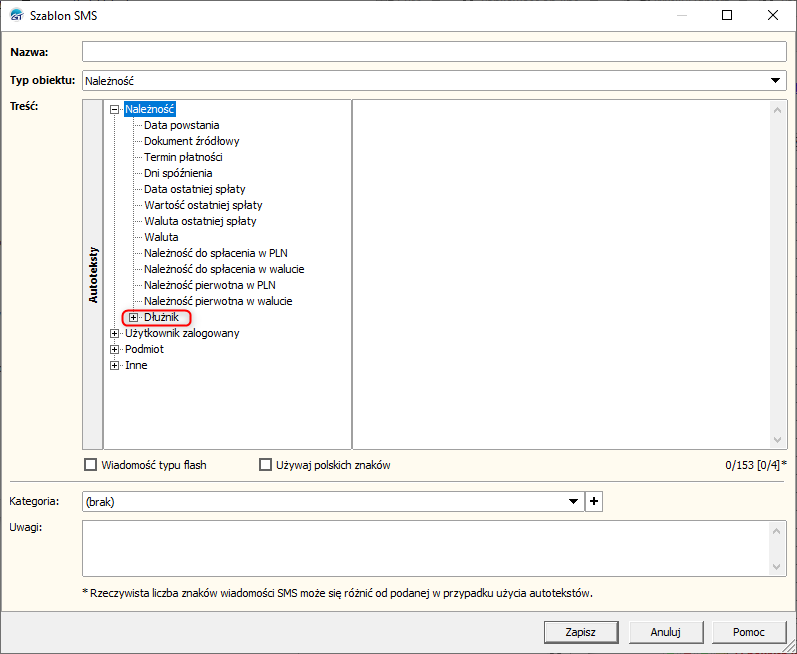Click the Treść scrollbar up arrow

pos(777,110)
